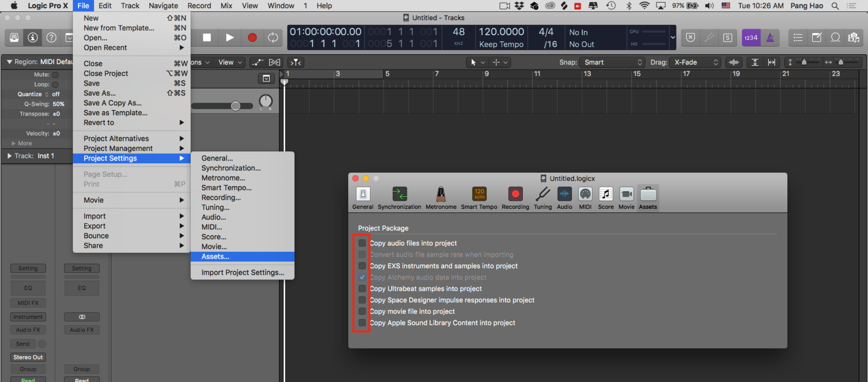
Task: Toggle the Solo button in control bar
Action: [x=727, y=37]
